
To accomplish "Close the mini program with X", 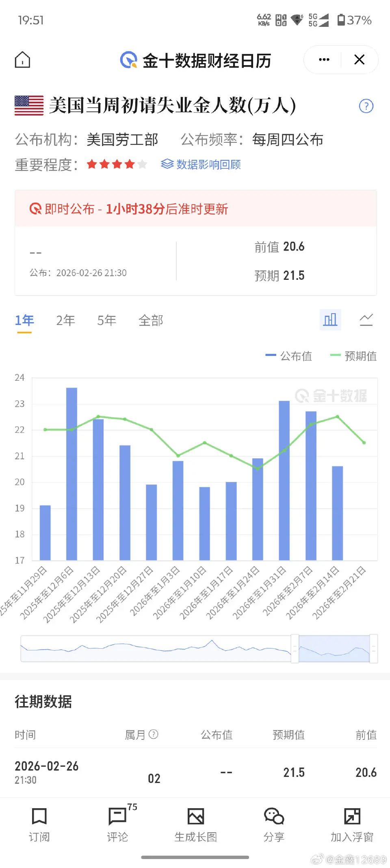I will [359, 60].
